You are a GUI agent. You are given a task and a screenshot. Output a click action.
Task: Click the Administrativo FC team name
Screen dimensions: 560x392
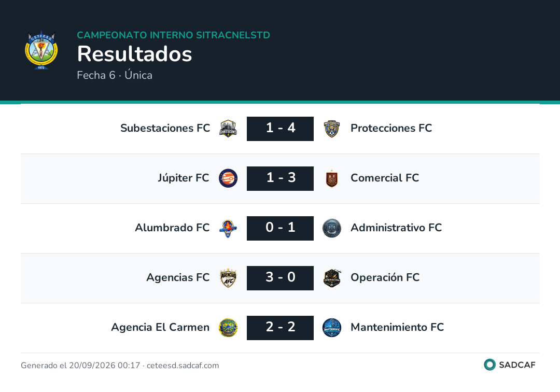point(396,228)
